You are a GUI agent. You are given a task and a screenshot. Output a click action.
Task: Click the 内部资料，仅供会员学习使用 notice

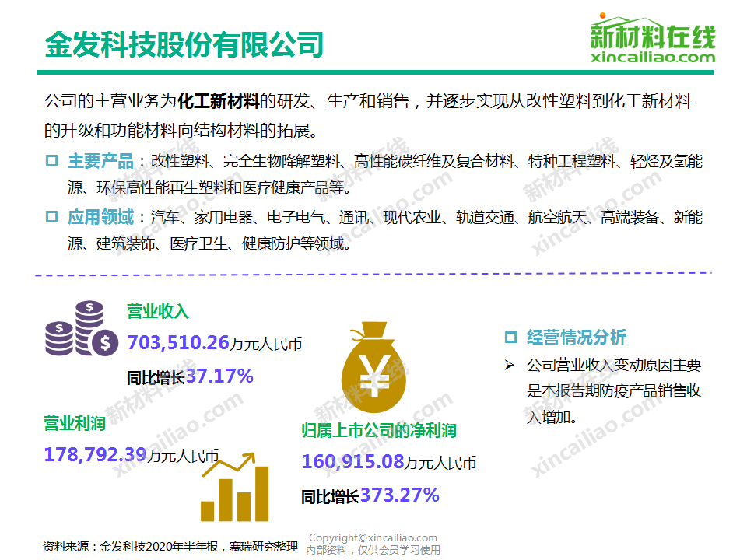click(373, 550)
